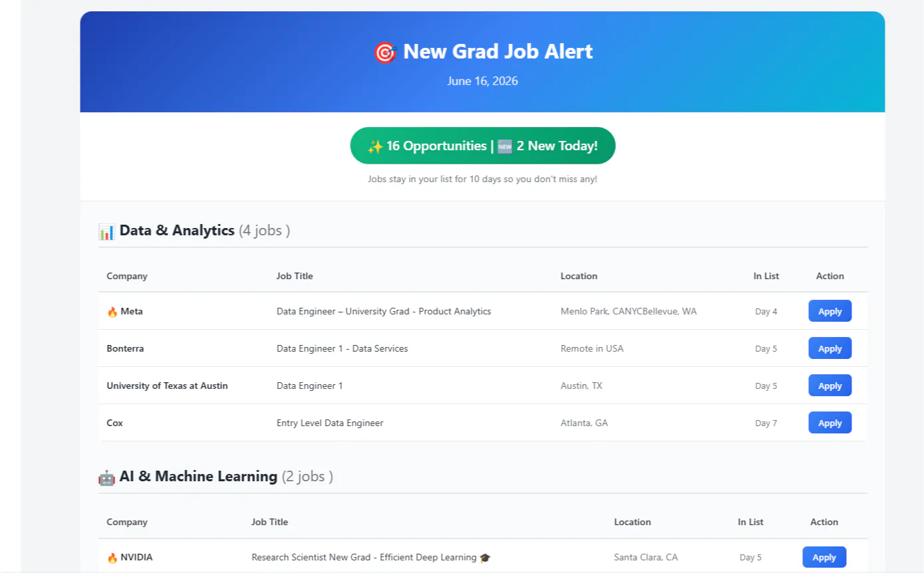Click the (4 jobs) count label

[x=264, y=231]
